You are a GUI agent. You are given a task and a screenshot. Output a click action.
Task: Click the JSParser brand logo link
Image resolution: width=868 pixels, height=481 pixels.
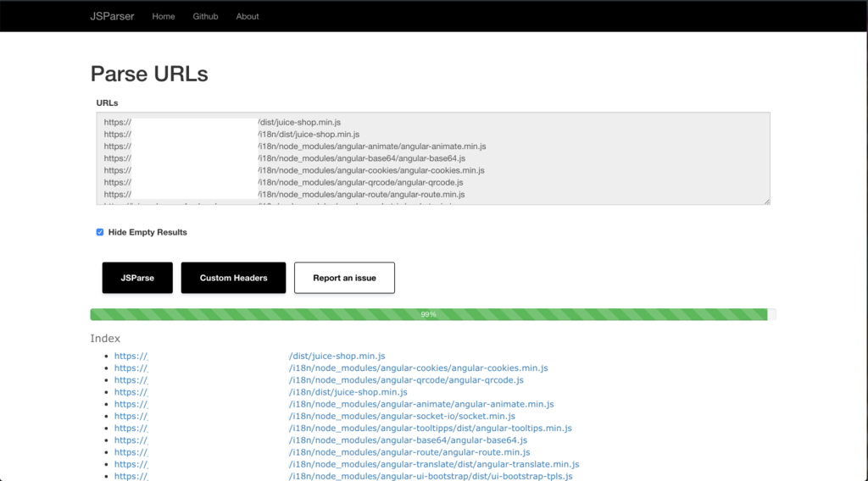pyautogui.click(x=112, y=16)
